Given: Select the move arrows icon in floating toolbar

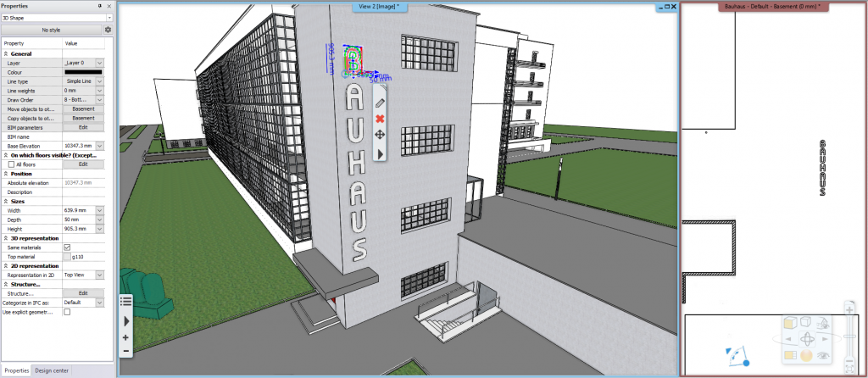Looking at the screenshot, I should click(380, 135).
